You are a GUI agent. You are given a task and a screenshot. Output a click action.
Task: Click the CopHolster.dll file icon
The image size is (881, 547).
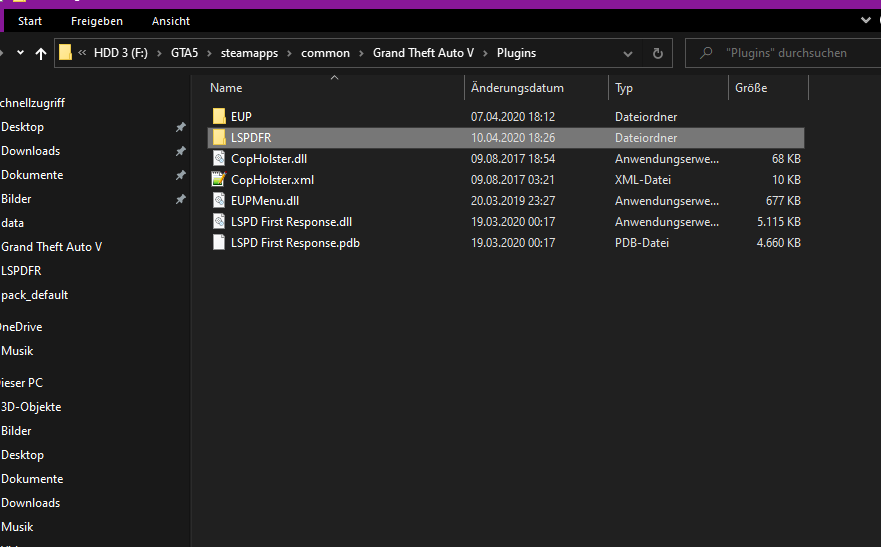click(x=219, y=159)
